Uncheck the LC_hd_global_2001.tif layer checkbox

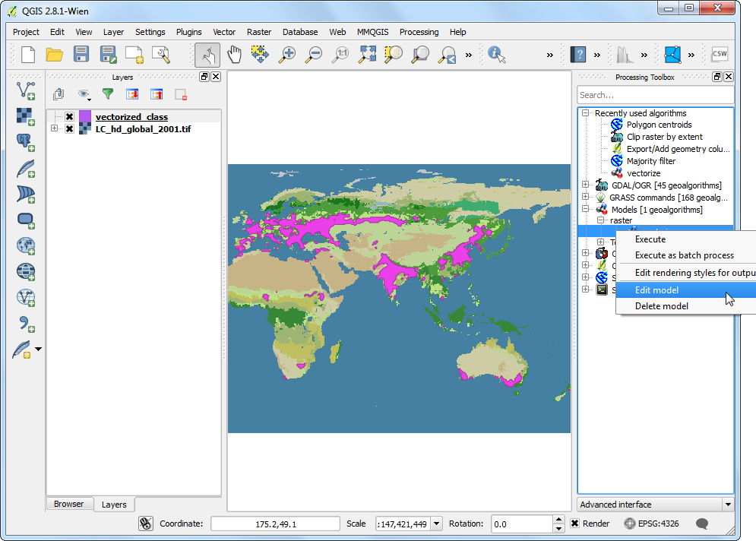pyautogui.click(x=69, y=129)
